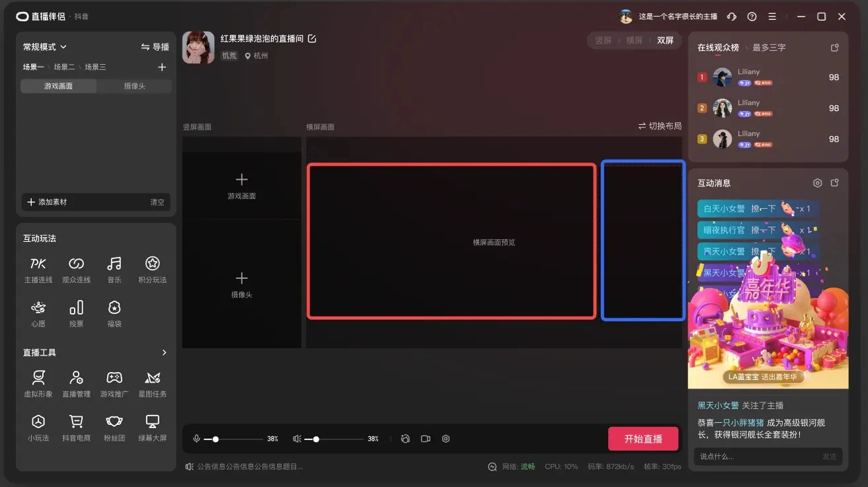Expand the 直播工具 section arrow
The image size is (868, 487).
point(165,353)
